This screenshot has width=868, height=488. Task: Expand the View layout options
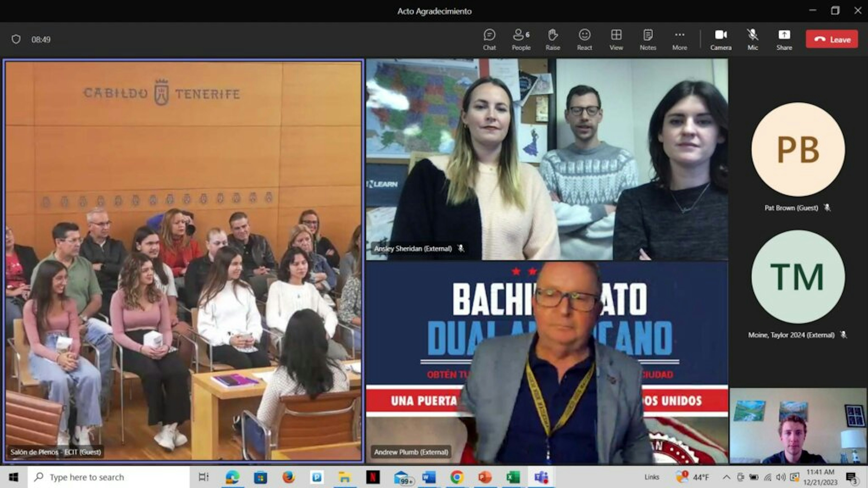tap(616, 39)
